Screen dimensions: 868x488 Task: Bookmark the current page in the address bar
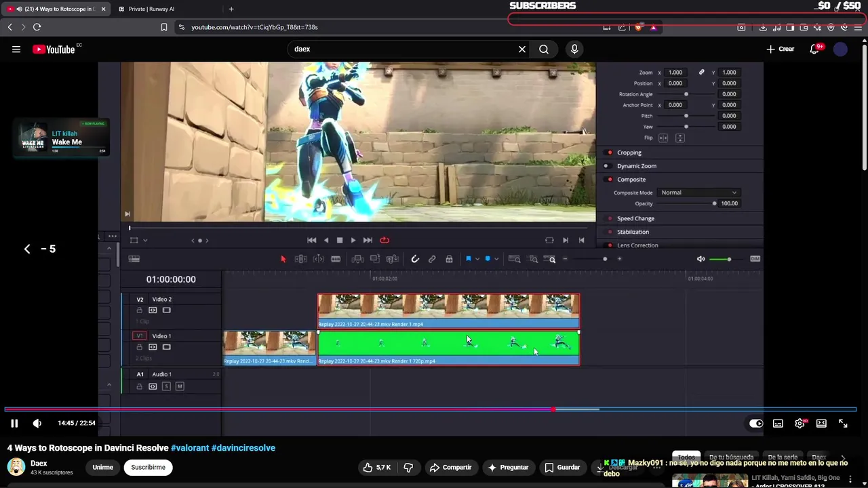[x=164, y=27]
